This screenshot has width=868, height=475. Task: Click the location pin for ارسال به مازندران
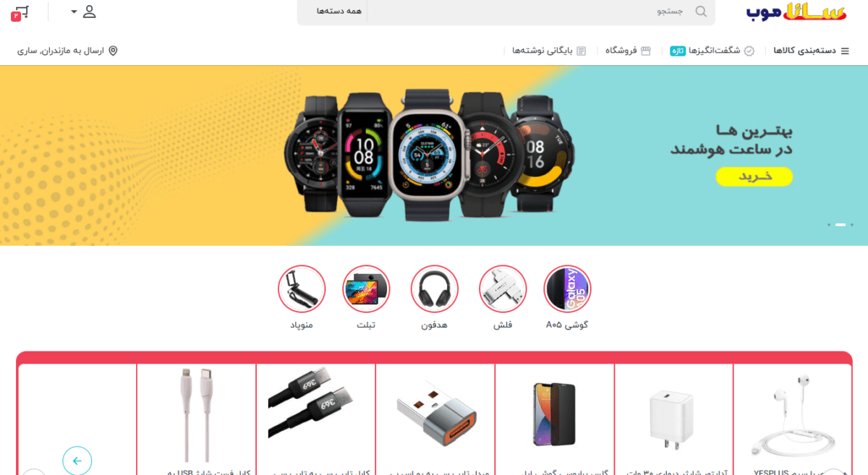click(x=113, y=51)
